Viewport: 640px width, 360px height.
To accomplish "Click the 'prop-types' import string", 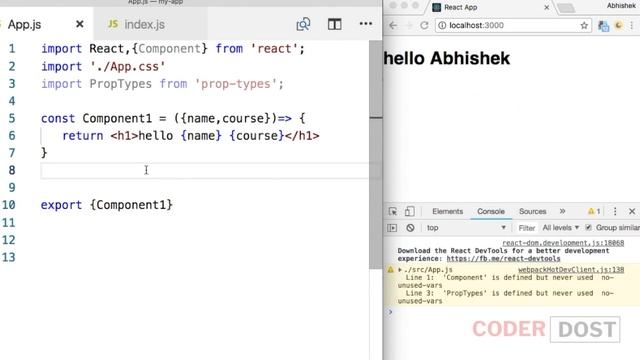I will coord(236,84).
